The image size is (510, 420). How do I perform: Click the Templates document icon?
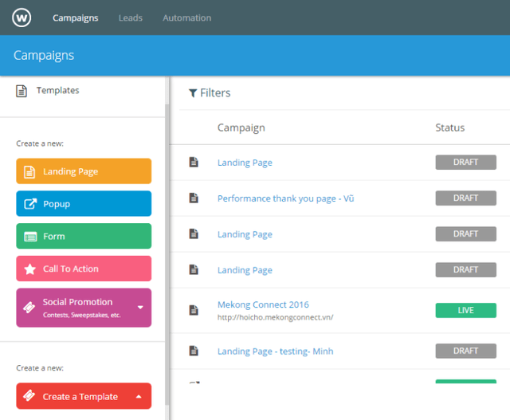coord(22,91)
